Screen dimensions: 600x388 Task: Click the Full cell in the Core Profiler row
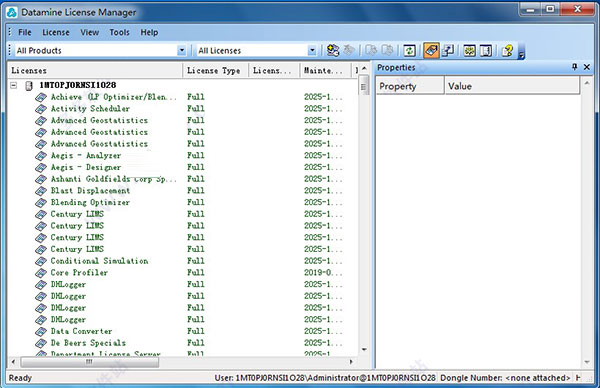coord(196,273)
